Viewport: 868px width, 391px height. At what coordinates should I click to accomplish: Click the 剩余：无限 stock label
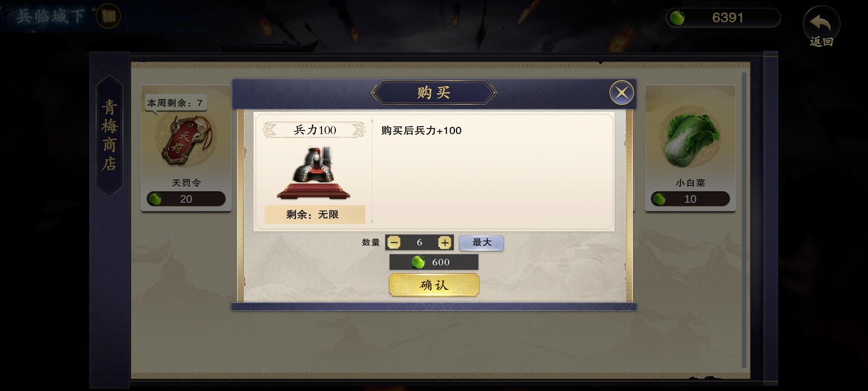(315, 215)
